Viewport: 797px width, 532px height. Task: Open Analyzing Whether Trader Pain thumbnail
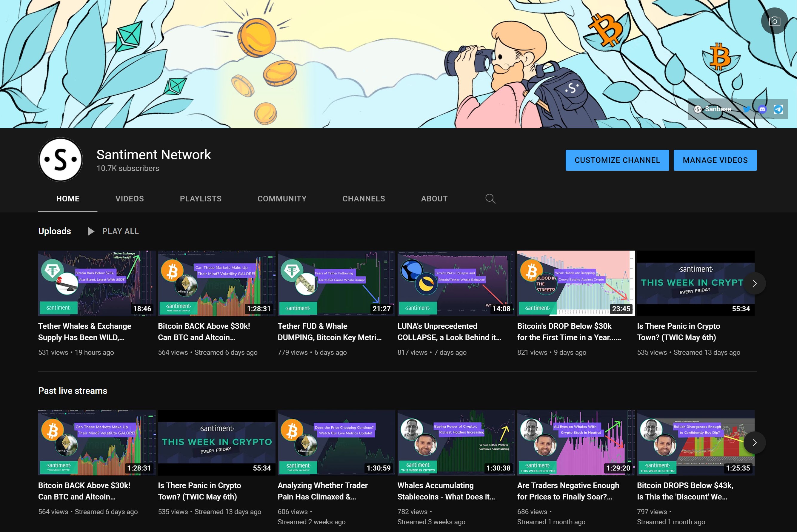click(336, 443)
